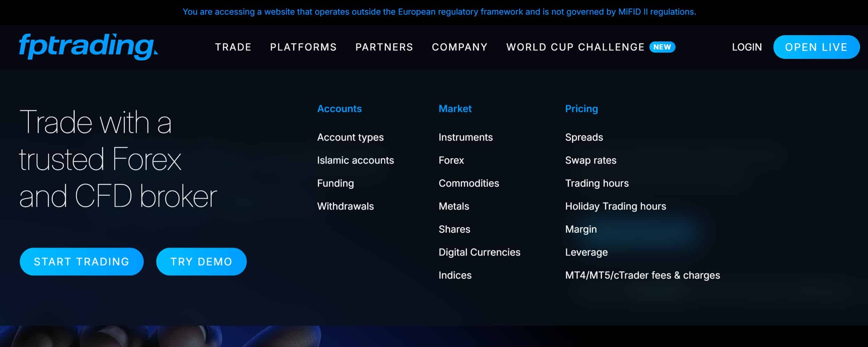
Task: Click the Market column heading
Action: pyautogui.click(x=455, y=109)
